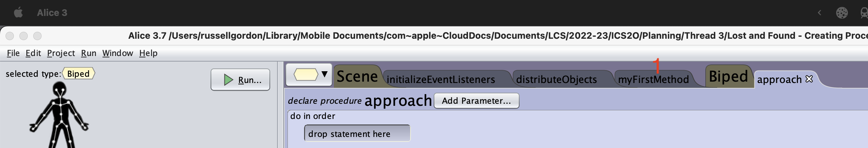Click the biped skeleton figure thumbnail
The image size is (868, 148).
click(60, 115)
